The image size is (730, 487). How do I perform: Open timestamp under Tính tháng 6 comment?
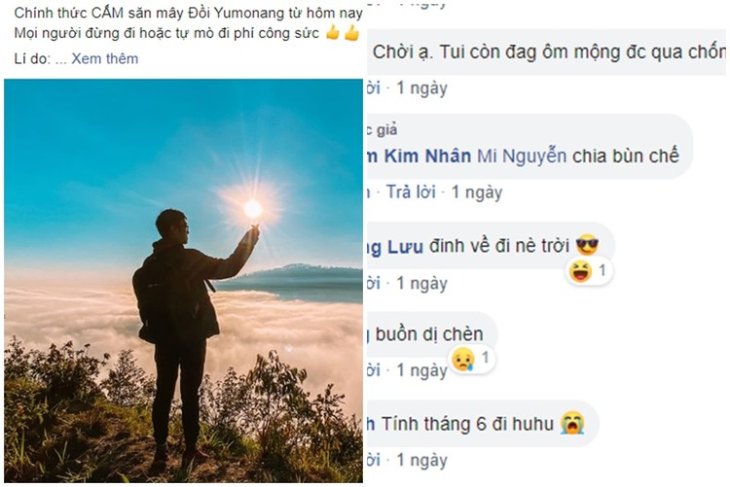point(421,460)
